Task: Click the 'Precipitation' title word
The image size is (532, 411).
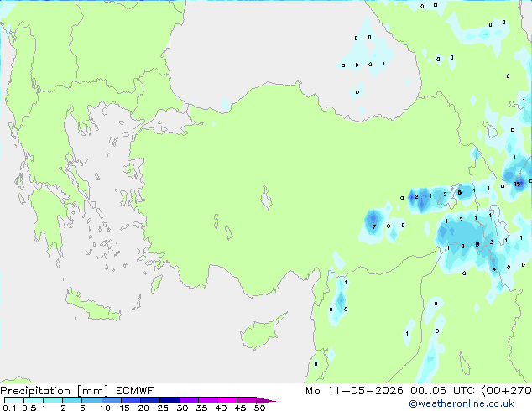Action: tap(35, 391)
